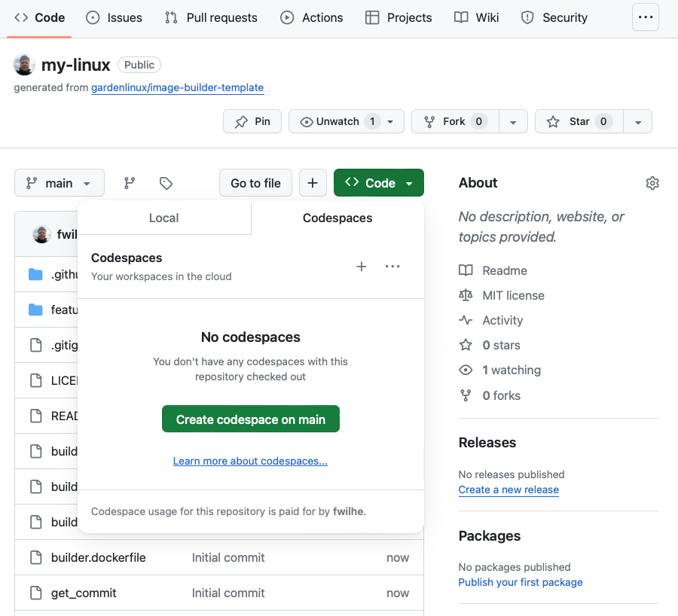
Task: Open About settings gear icon
Action: point(652,183)
